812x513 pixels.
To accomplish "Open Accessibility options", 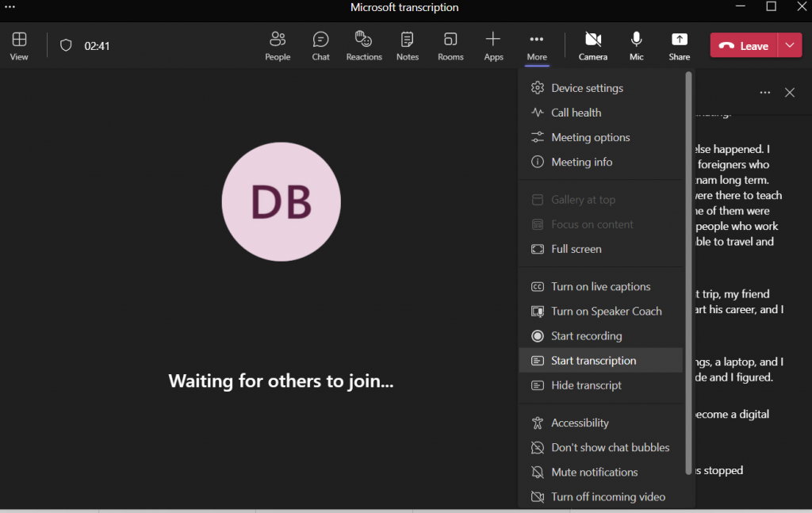I will [601, 423].
